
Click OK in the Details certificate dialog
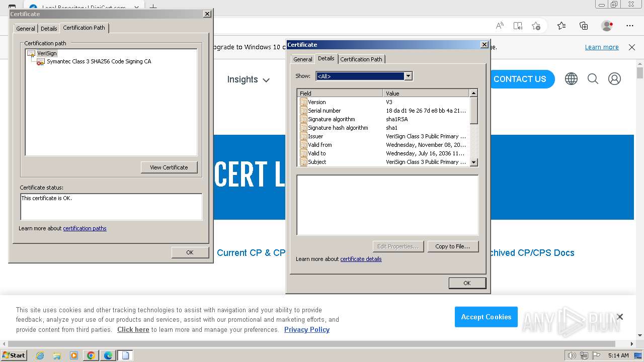[x=467, y=283]
